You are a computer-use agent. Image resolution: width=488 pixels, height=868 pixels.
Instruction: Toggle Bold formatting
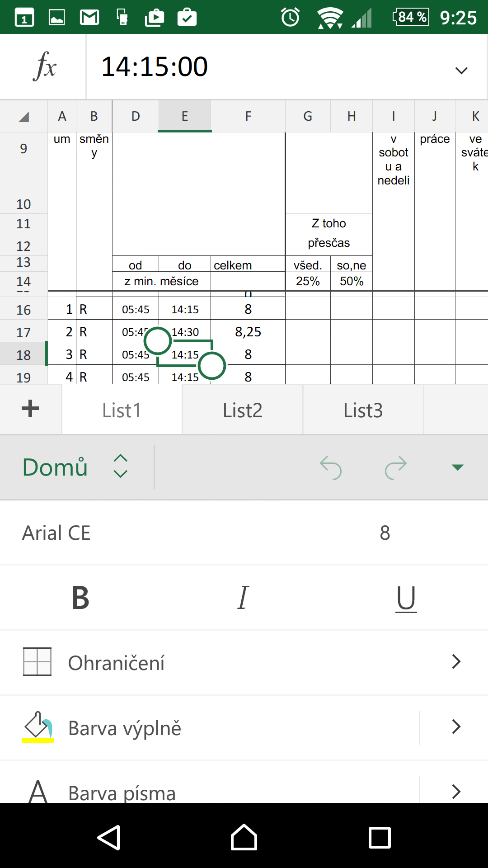coord(80,598)
